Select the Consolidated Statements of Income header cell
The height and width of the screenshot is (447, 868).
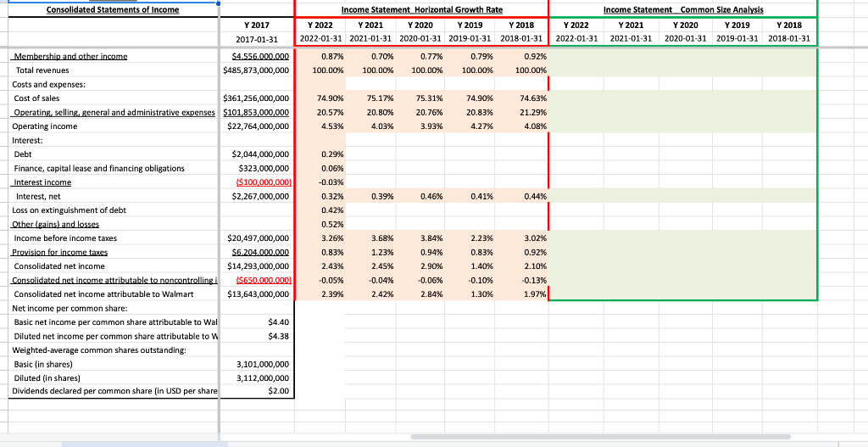click(x=113, y=9)
